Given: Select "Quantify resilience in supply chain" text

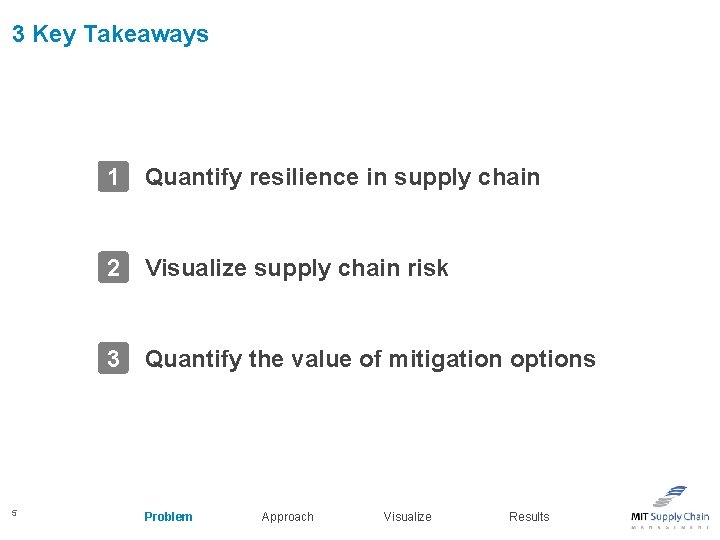Looking at the screenshot, I should click(x=342, y=177).
